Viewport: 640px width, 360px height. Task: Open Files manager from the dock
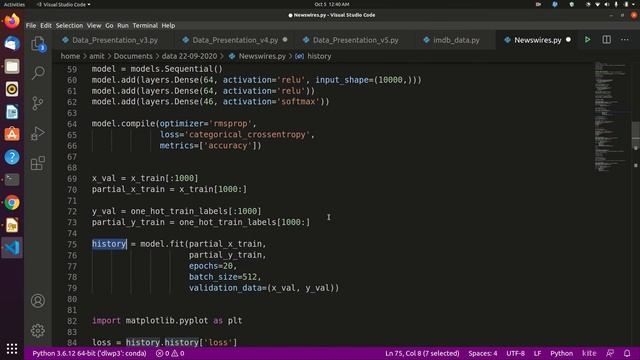[12, 66]
